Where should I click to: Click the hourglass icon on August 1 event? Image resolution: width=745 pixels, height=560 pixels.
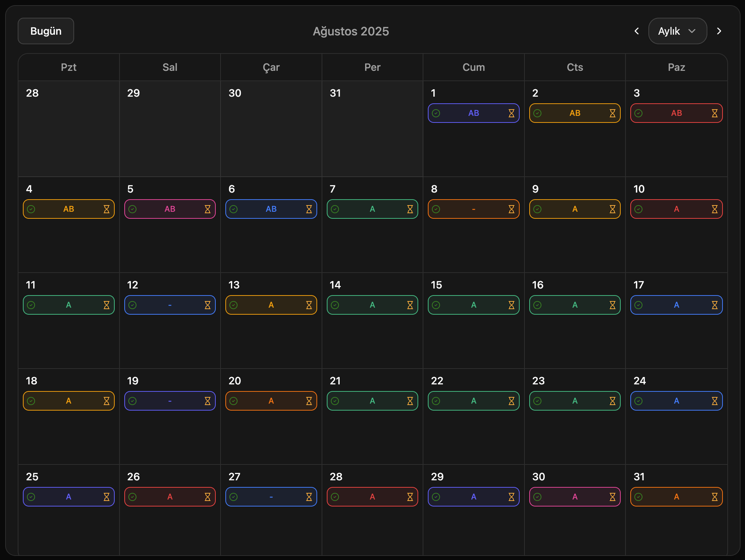[x=512, y=113]
